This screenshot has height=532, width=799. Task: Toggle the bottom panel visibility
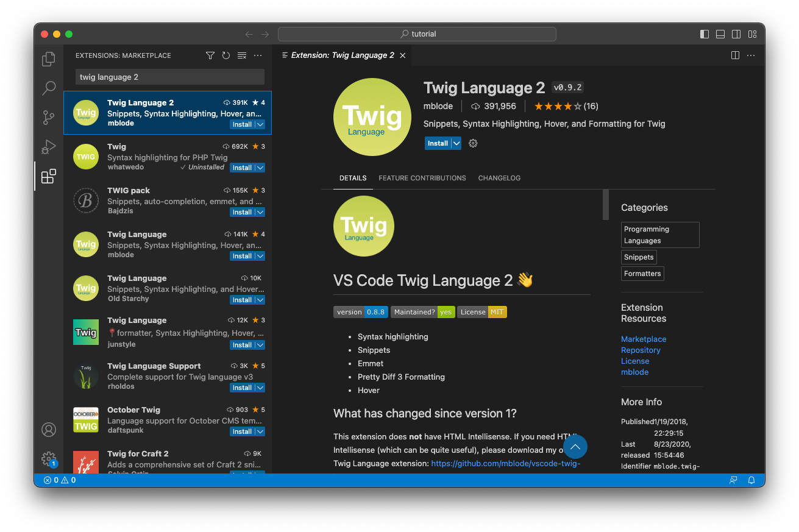[720, 34]
